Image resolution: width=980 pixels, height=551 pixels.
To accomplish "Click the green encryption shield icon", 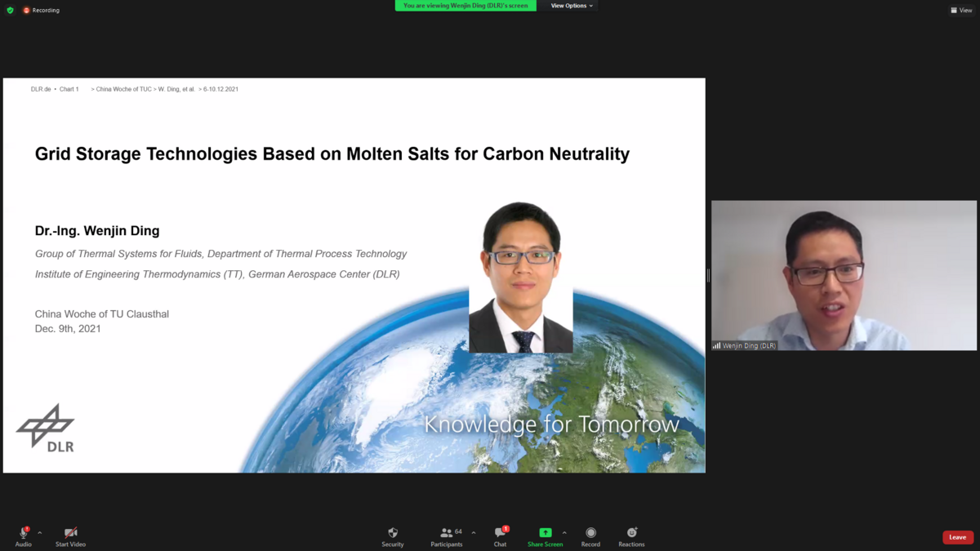I will pos(10,10).
